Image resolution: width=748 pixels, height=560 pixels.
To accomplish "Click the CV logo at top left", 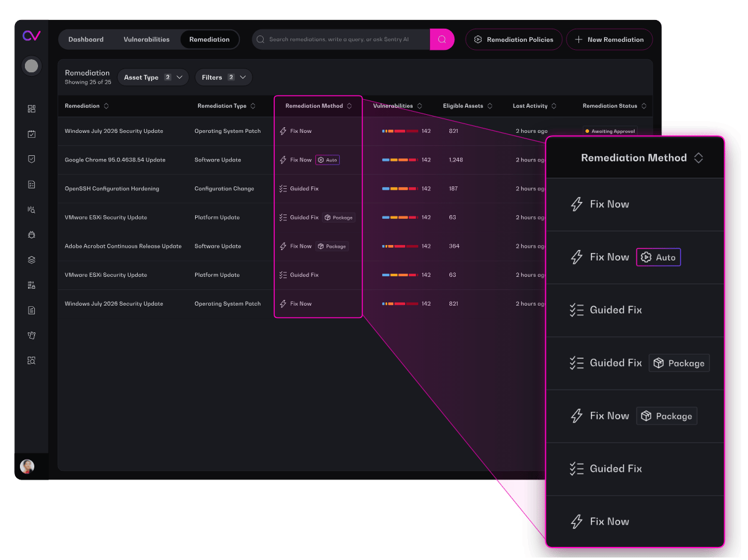I will (x=31, y=36).
